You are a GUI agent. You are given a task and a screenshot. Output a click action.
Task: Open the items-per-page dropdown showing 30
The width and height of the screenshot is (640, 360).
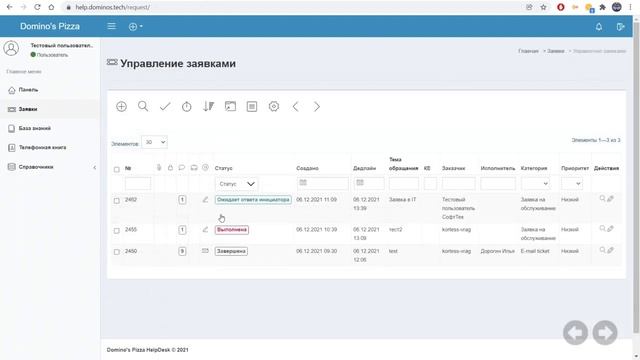coord(154,142)
